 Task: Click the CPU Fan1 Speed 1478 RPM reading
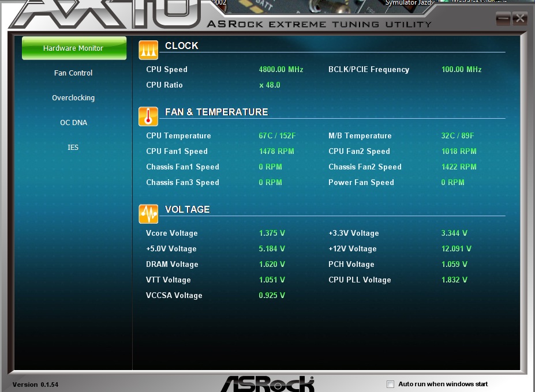(x=276, y=152)
